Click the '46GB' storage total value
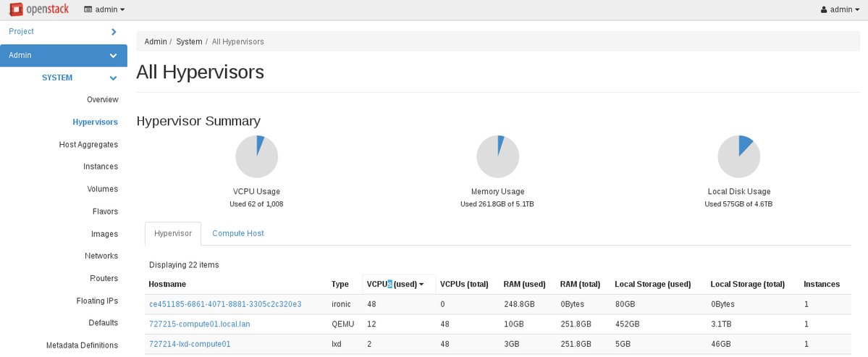 click(x=721, y=344)
